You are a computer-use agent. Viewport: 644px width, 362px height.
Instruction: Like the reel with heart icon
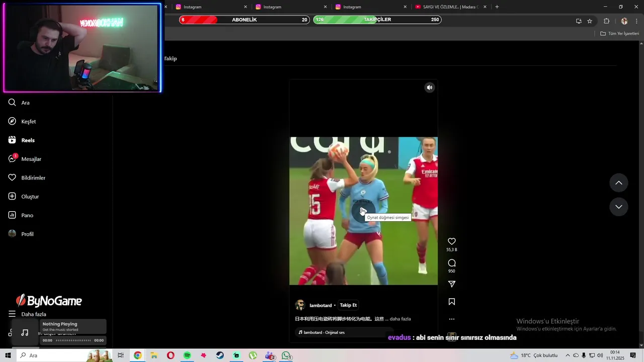tap(452, 241)
